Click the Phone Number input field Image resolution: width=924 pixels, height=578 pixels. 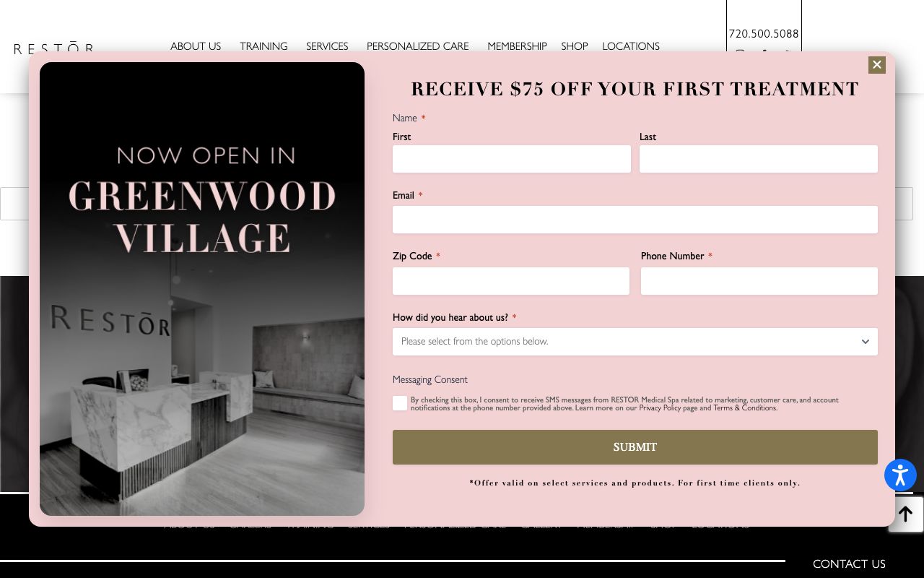[759, 281]
